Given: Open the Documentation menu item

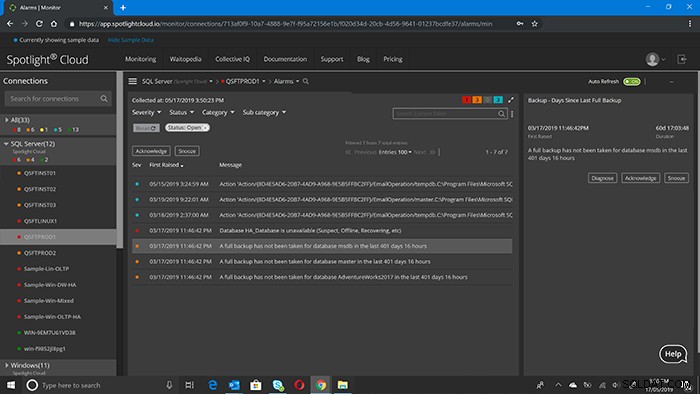Looking at the screenshot, I should [x=285, y=59].
